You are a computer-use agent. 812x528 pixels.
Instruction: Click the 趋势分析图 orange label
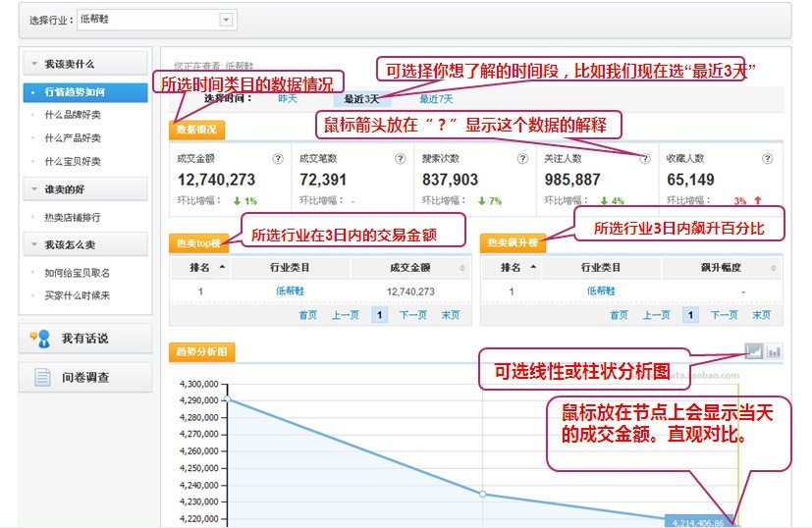pyautogui.click(x=202, y=352)
